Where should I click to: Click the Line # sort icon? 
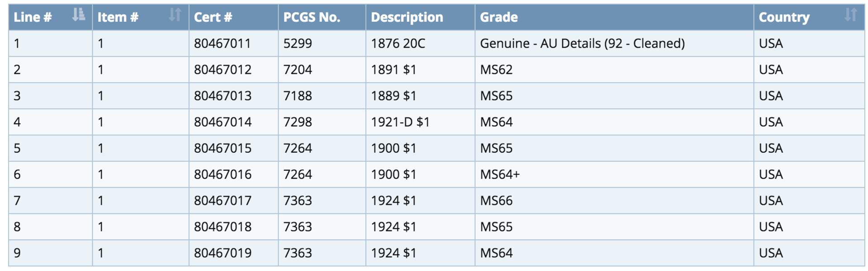pos(79,15)
